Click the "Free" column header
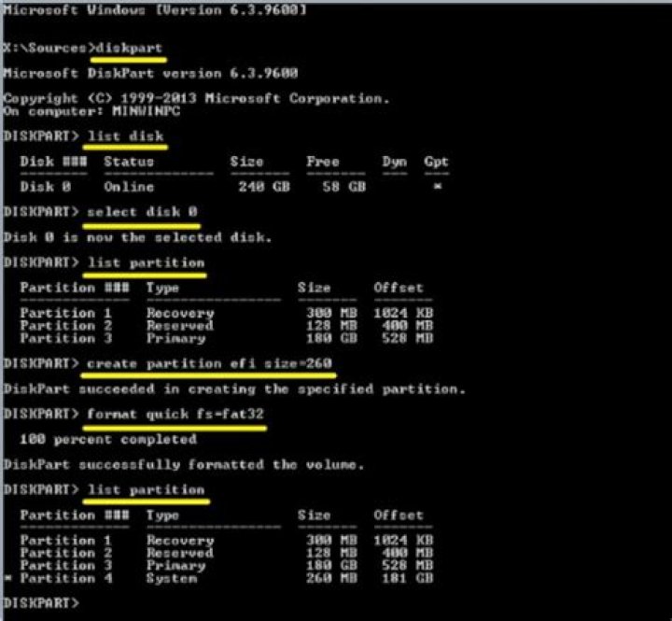The width and height of the screenshot is (672, 621). pos(323,162)
